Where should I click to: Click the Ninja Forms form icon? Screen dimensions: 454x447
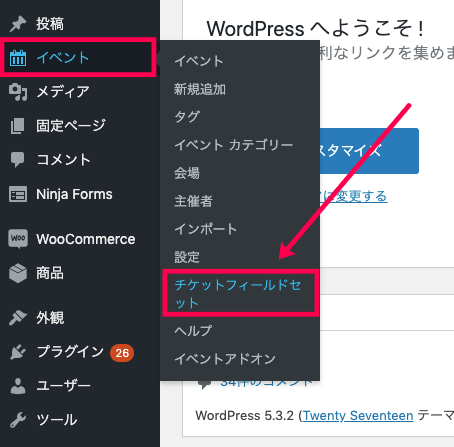pyautogui.click(x=18, y=194)
